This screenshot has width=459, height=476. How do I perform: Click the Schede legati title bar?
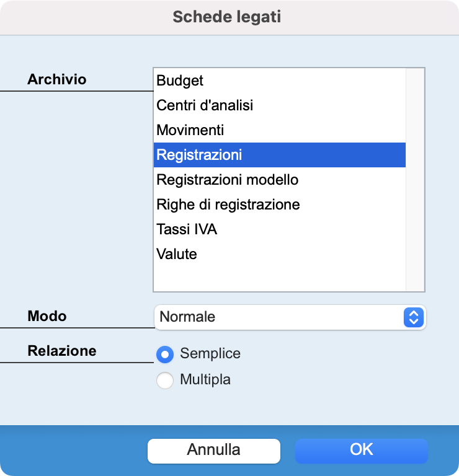229,17
